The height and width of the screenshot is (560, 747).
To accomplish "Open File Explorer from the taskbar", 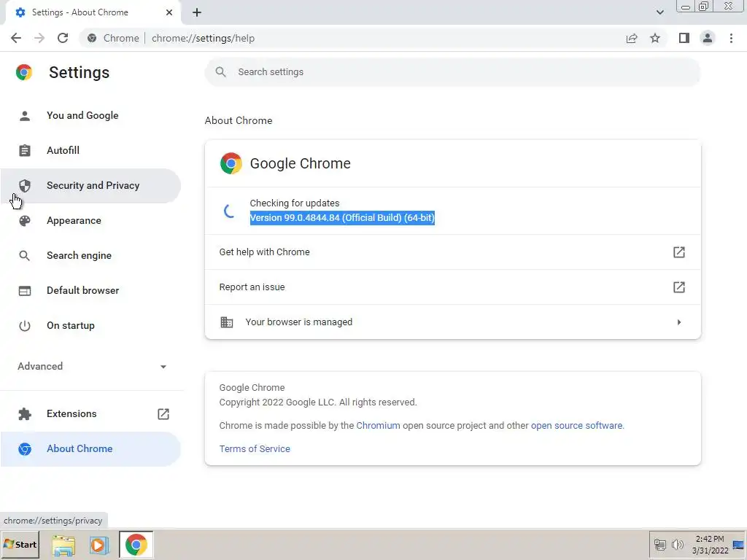I will tap(63, 545).
